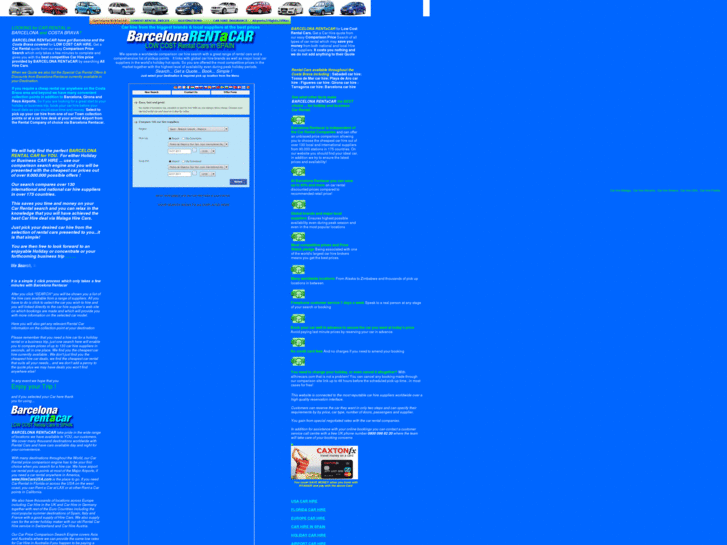Follow the CAR HIRE IN SPAIN link

[308, 527]
